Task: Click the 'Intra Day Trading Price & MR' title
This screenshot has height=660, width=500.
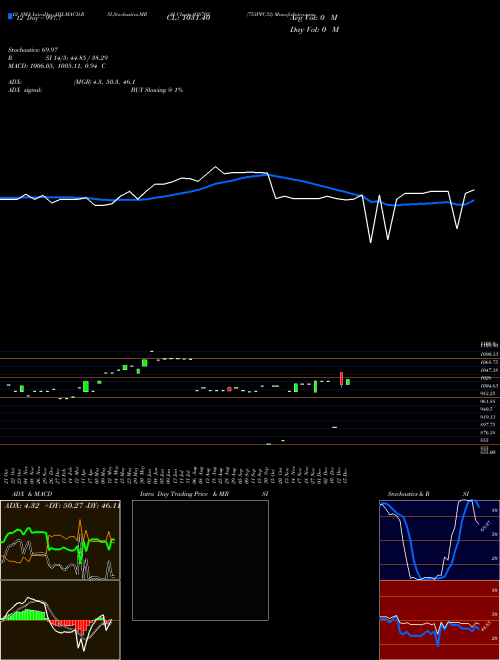Action: (x=184, y=494)
